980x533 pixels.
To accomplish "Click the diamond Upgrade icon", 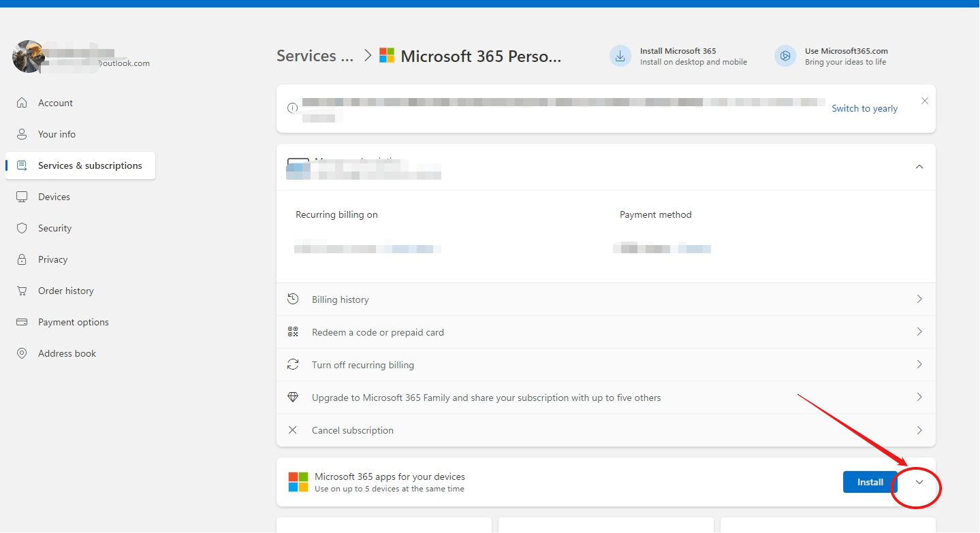I will (x=293, y=397).
